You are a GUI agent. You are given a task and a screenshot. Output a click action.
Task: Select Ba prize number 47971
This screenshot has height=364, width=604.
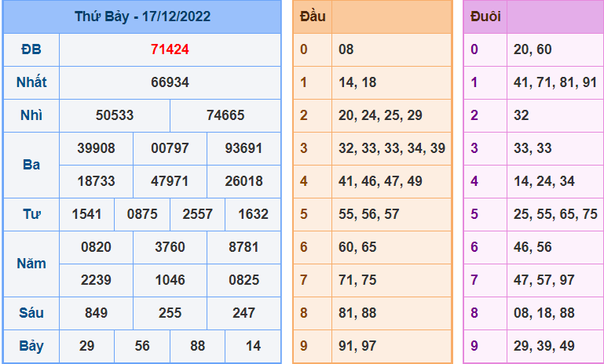(x=170, y=181)
